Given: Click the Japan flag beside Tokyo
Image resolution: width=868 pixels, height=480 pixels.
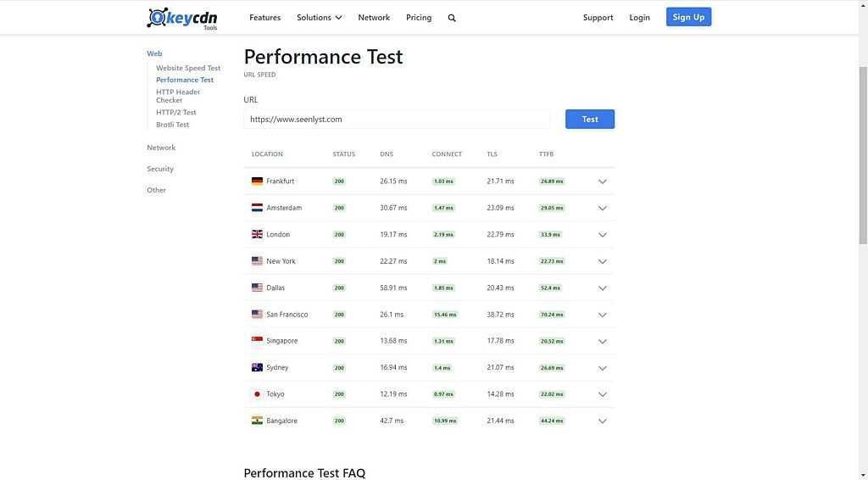Looking at the screenshot, I should (x=257, y=393).
